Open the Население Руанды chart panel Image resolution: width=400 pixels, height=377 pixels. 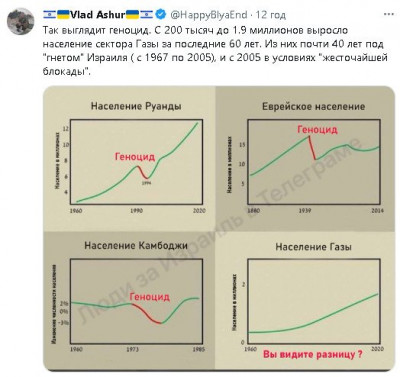pyautogui.click(x=130, y=159)
